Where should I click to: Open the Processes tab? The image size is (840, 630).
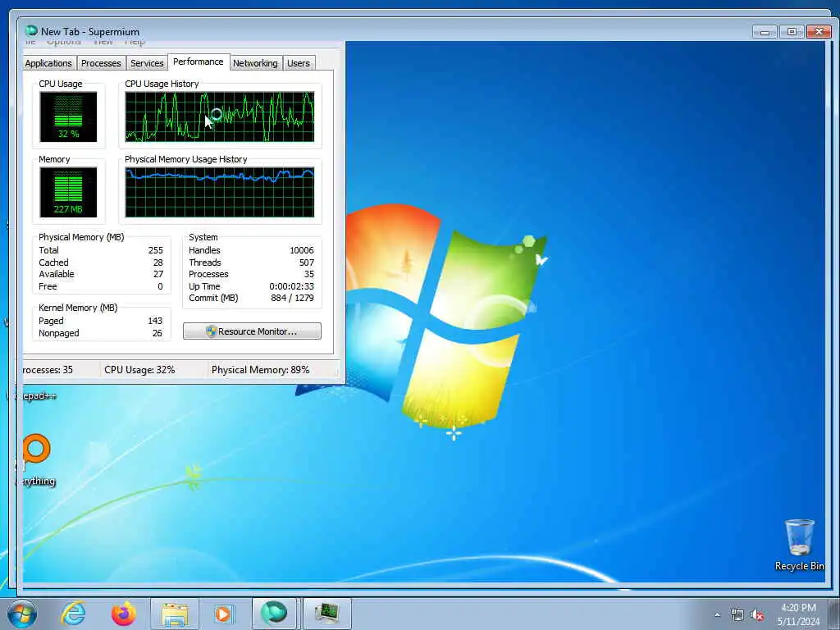click(101, 63)
